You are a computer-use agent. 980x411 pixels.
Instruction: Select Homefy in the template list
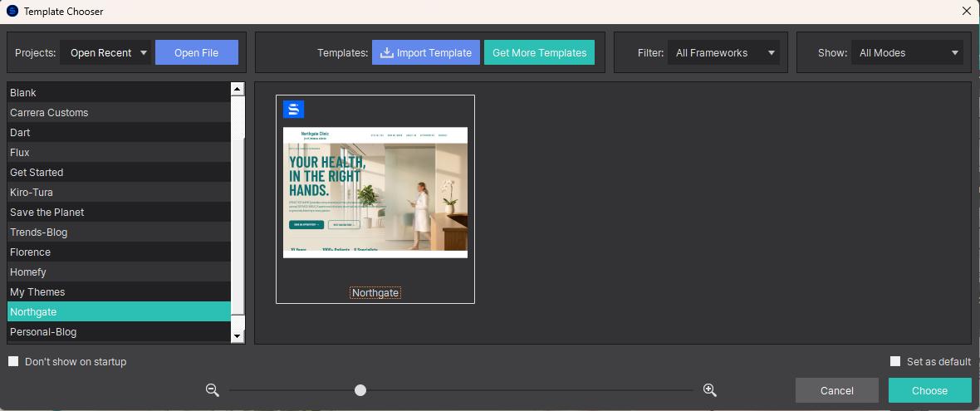pyautogui.click(x=119, y=272)
